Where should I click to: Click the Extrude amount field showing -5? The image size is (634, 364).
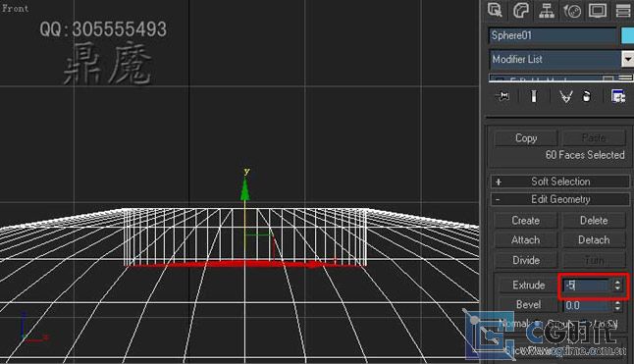click(586, 286)
